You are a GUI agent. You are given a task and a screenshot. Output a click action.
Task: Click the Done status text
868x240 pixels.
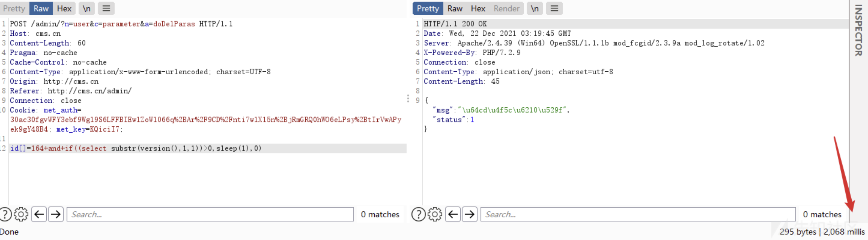pyautogui.click(x=9, y=232)
